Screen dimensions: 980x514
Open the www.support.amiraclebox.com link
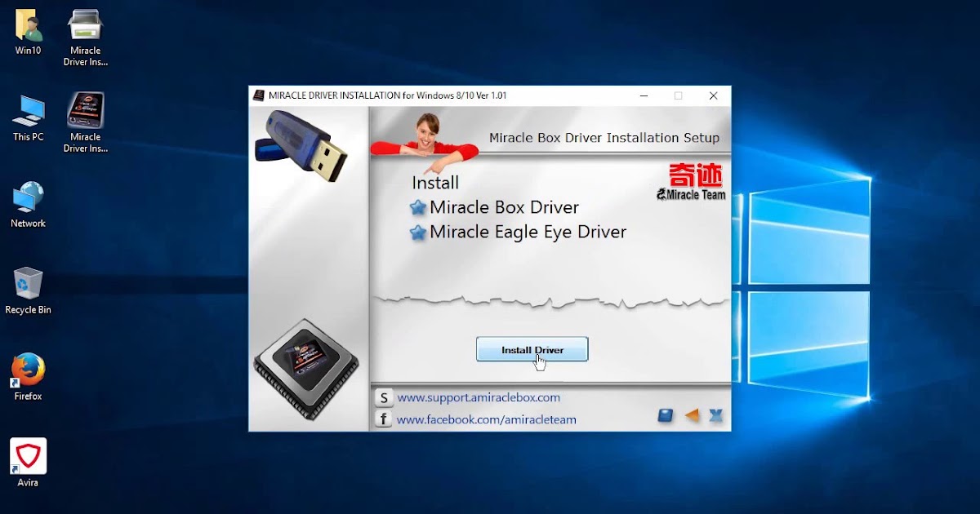pyautogui.click(x=479, y=397)
